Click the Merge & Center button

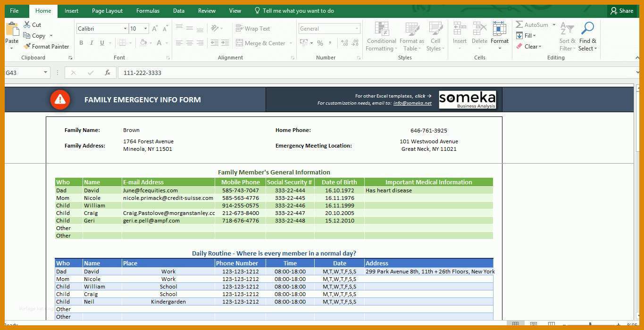coord(261,43)
